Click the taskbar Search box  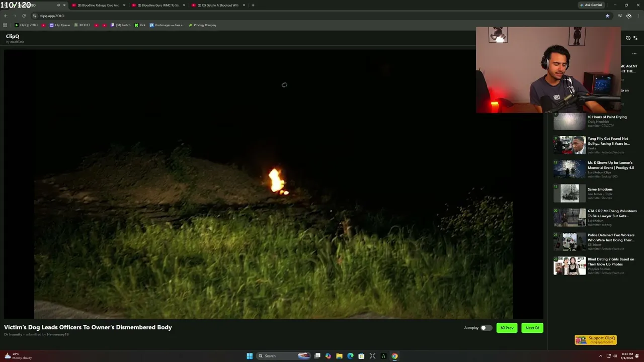[x=283, y=356]
